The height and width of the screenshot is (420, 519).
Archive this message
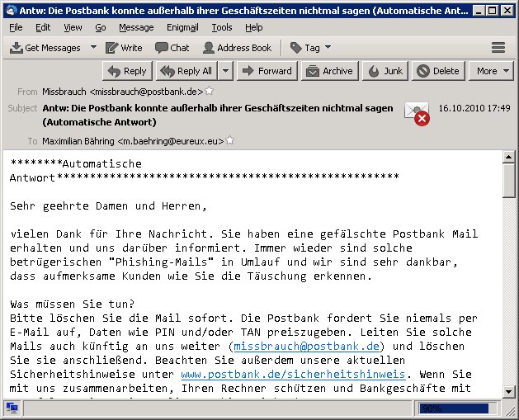click(x=328, y=71)
